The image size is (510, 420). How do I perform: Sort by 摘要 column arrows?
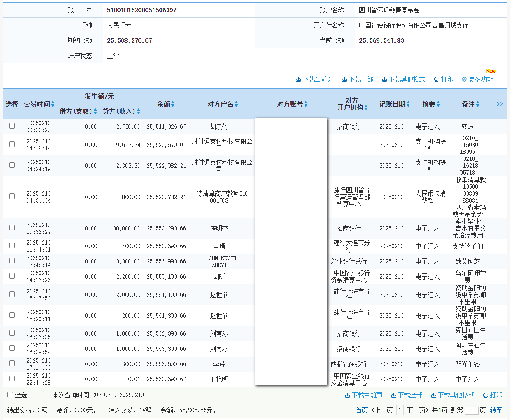[438, 104]
